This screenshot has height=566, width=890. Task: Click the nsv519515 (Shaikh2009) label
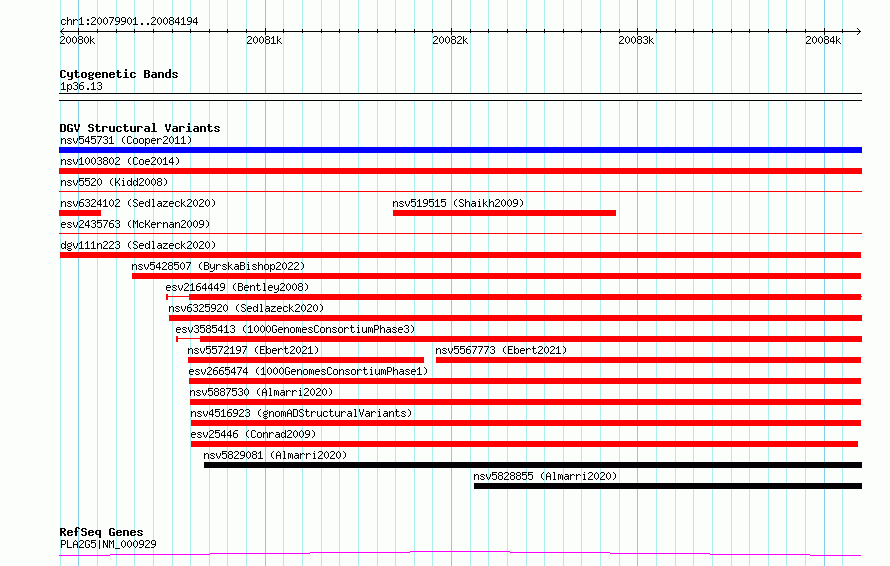pos(458,203)
